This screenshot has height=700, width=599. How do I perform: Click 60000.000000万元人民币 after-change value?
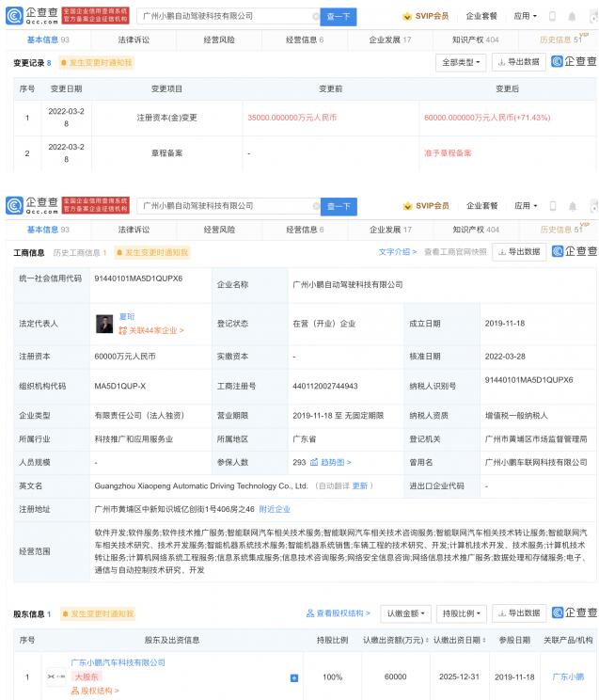tap(486, 118)
